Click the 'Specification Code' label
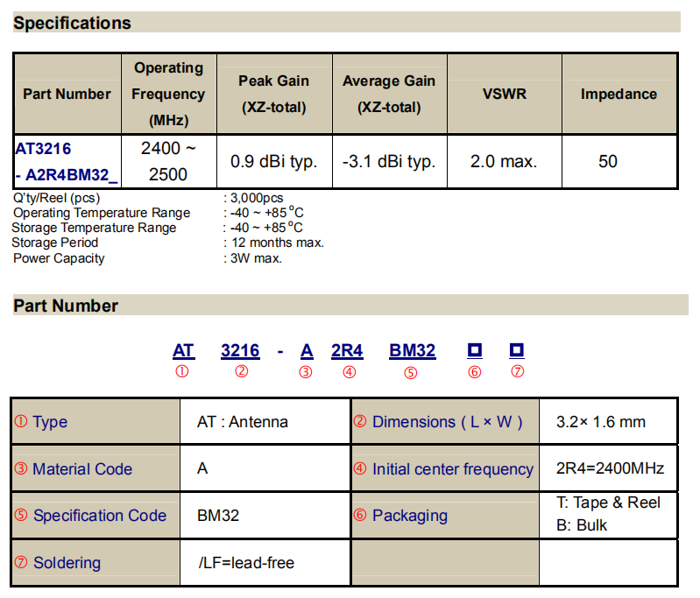The width and height of the screenshot is (700, 598). point(100,516)
